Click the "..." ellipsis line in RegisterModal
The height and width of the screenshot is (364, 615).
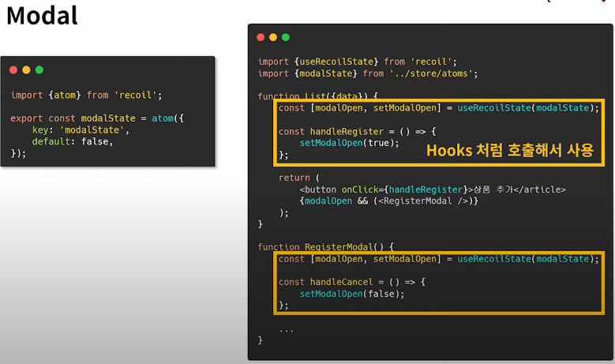coord(287,331)
